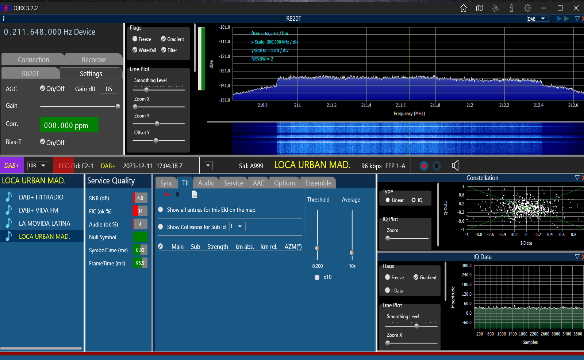Image resolution: width=584 pixels, height=360 pixels.
Task: Toggle the Gradient flag checkbox
Action: [163, 39]
